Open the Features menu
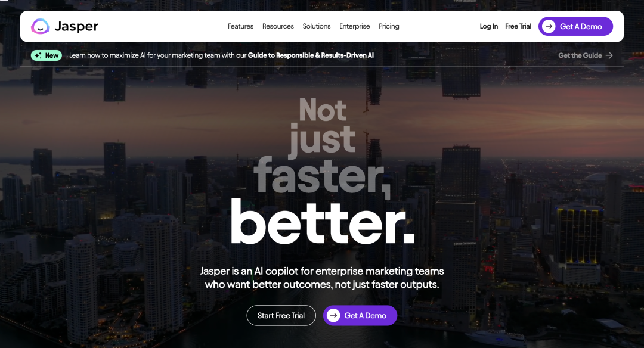 coord(241,26)
